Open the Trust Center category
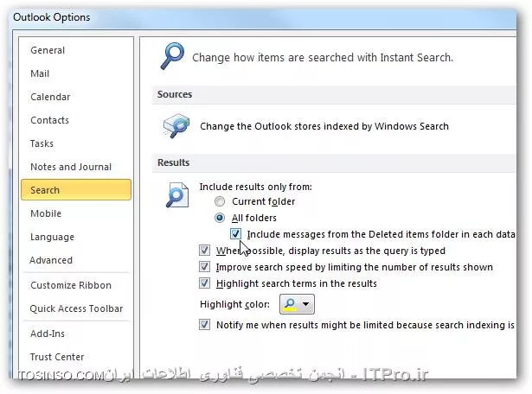The image size is (532, 394). pos(57,357)
